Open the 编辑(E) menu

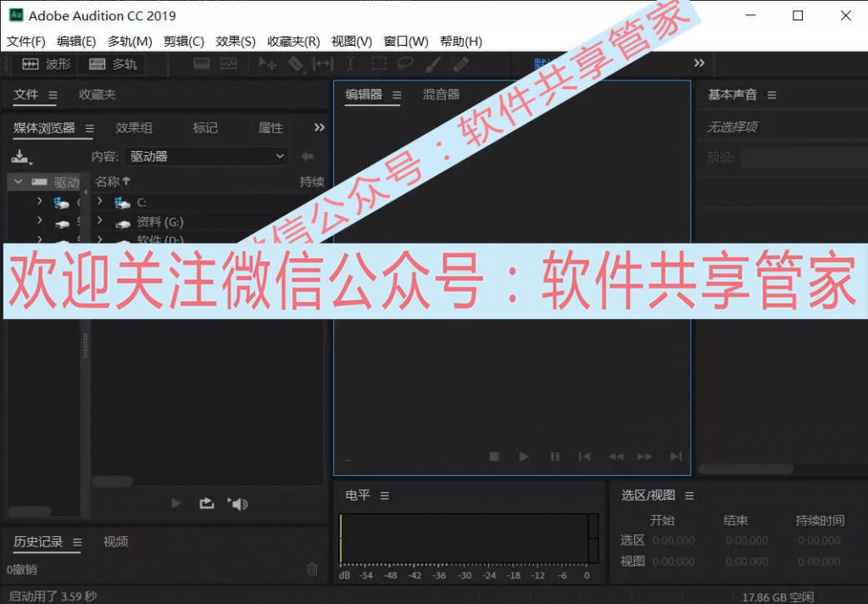point(76,42)
